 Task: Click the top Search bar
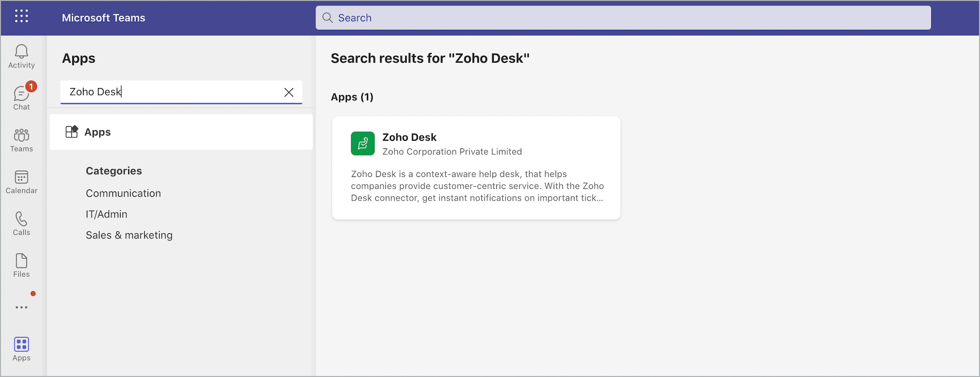[622, 18]
